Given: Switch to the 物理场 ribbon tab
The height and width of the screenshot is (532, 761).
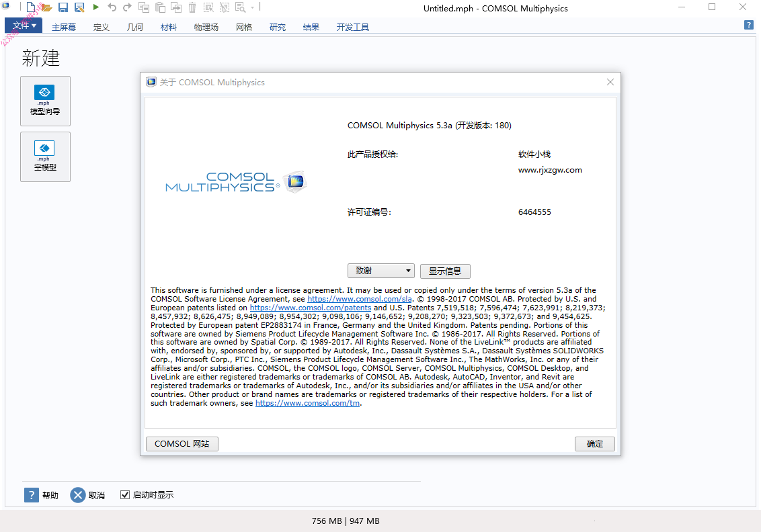Looking at the screenshot, I should click(x=206, y=27).
